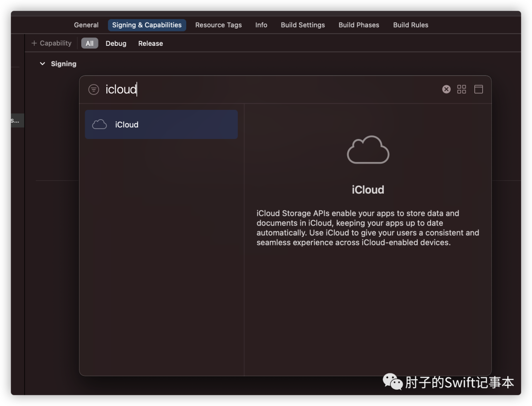This screenshot has width=532, height=406.
Task: Open the Info tab
Action: tap(261, 25)
